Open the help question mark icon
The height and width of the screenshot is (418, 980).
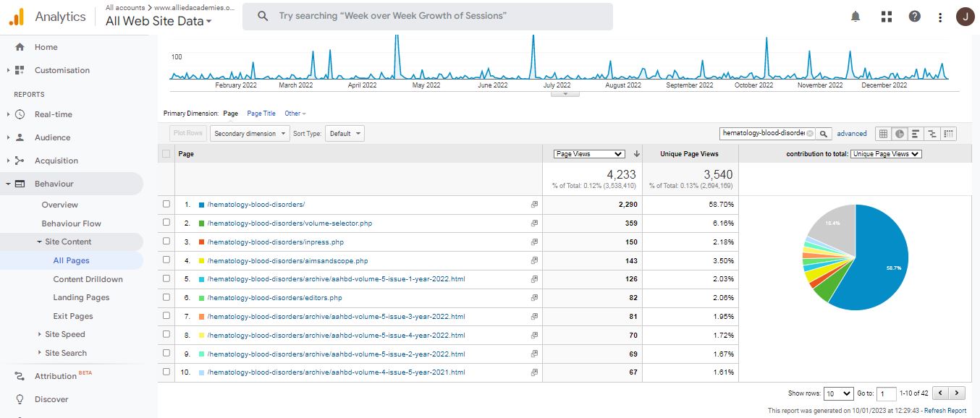coord(915,17)
